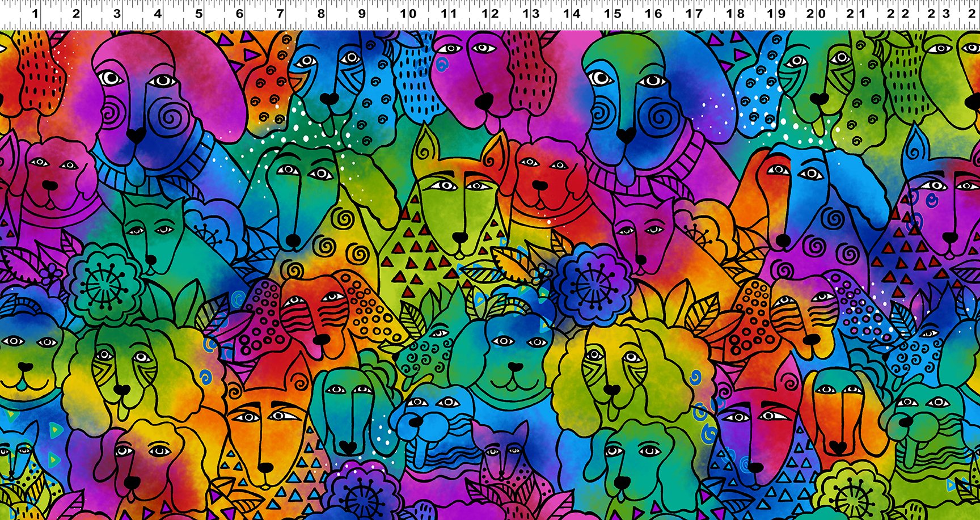Click the ruler number 16
This screenshot has height=520, width=980.
pyautogui.click(x=653, y=14)
